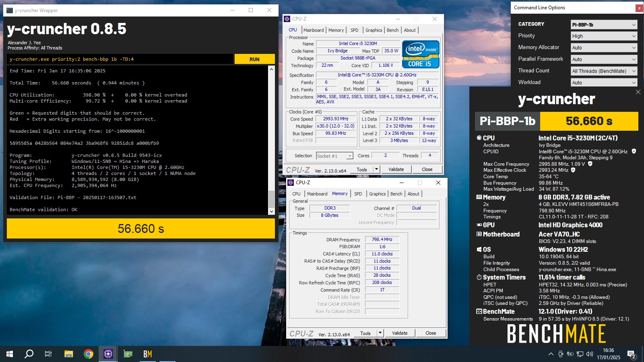
Task: Open Priority dropdown set to High
Action: [604, 36]
